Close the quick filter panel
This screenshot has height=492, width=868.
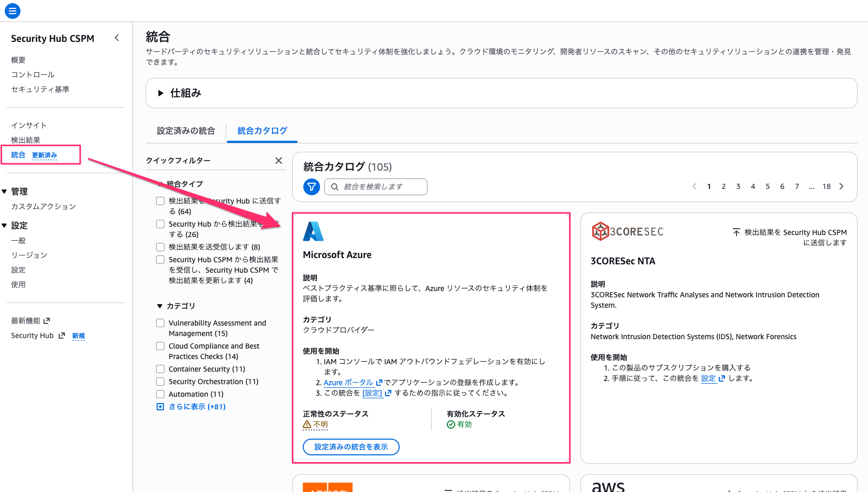[x=279, y=161]
